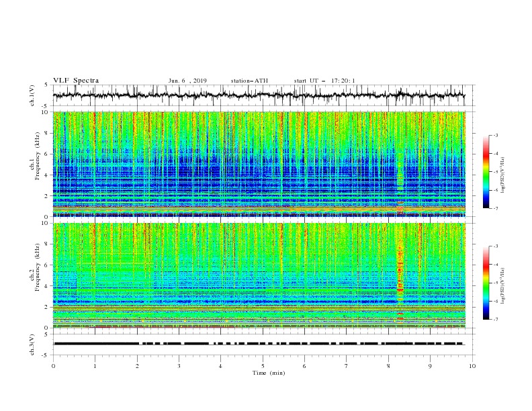The image size is (532, 411).
Task: Click the '-7' label on ch.2 colorbar
Action: [x=495, y=320]
